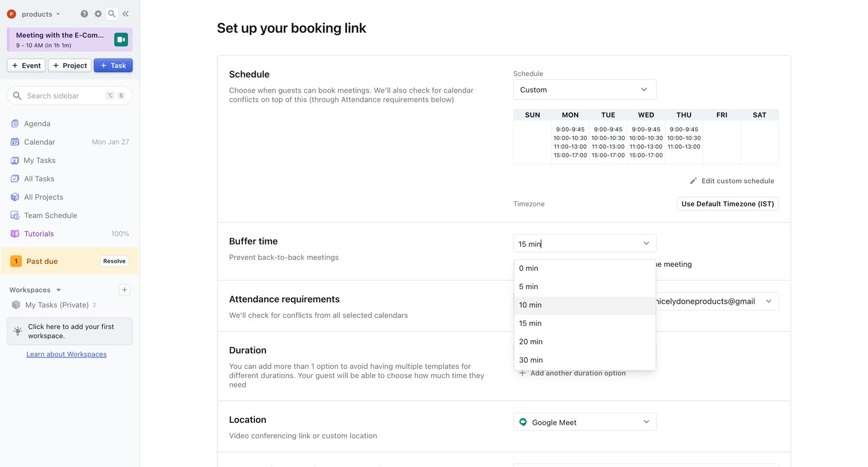The image size is (868, 467).
Task: Click the Click here to add your first workspace text
Action: click(71, 331)
